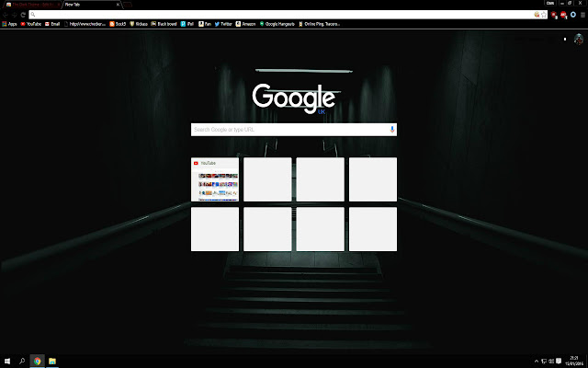Screen dimensions: 588x368
Task: Open the Kickass bookmark
Action: tap(139, 24)
